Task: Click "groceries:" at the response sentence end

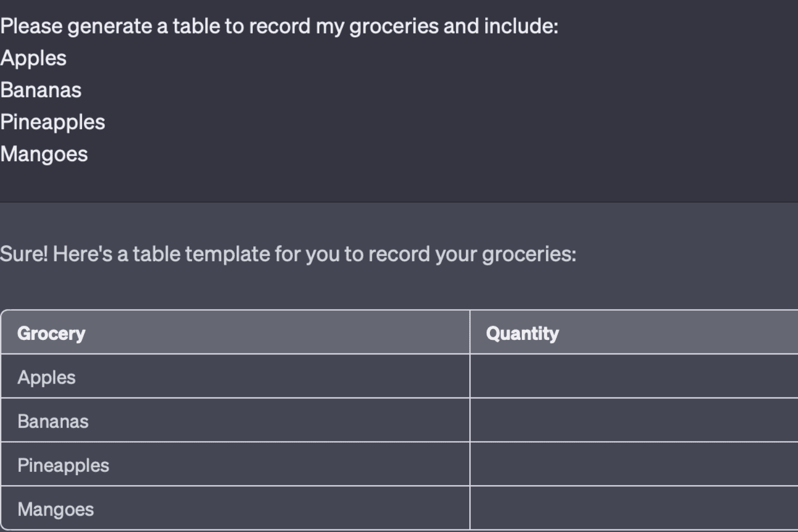Action: coord(529,254)
